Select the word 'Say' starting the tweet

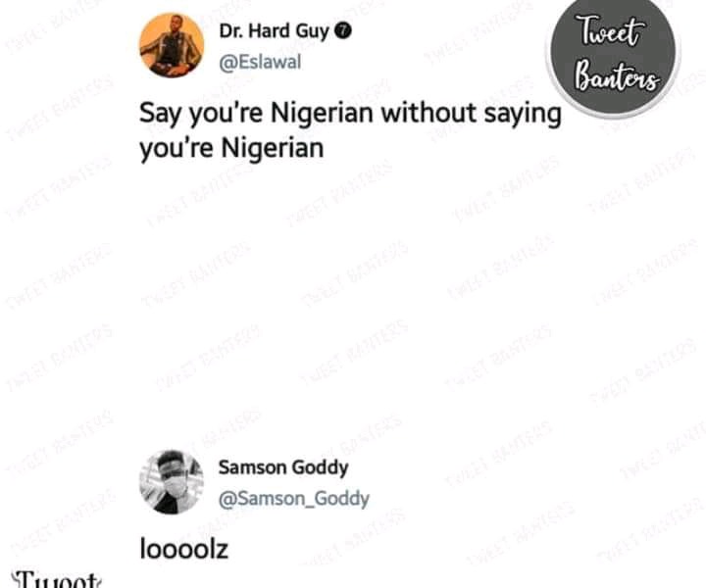coord(160,114)
